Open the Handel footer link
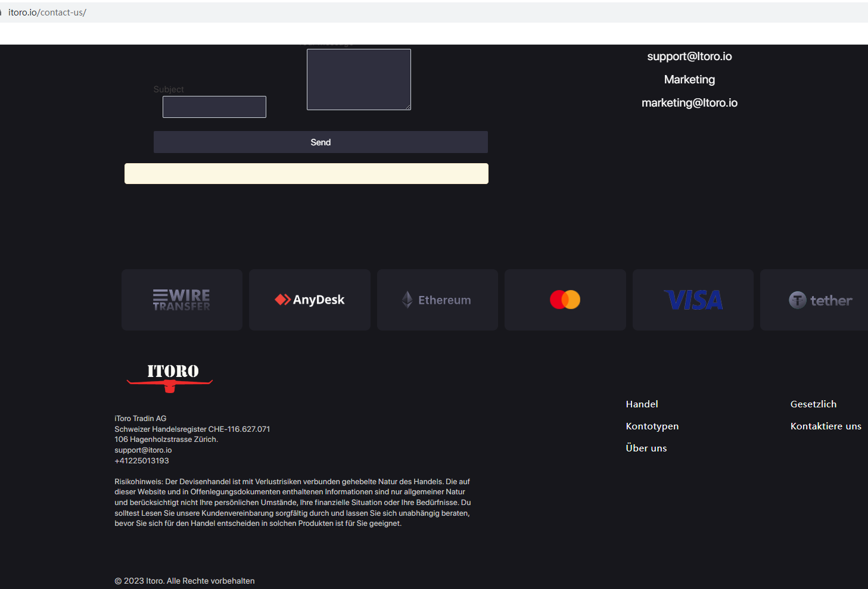This screenshot has height=589, width=868. pyautogui.click(x=642, y=404)
